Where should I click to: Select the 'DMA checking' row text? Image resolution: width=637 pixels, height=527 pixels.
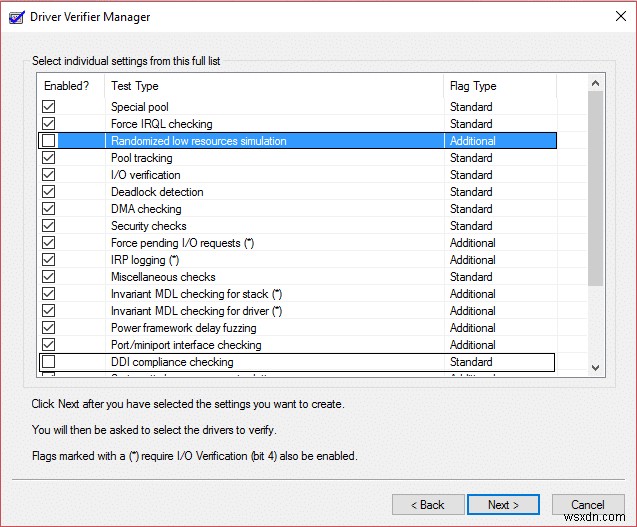coord(146,209)
